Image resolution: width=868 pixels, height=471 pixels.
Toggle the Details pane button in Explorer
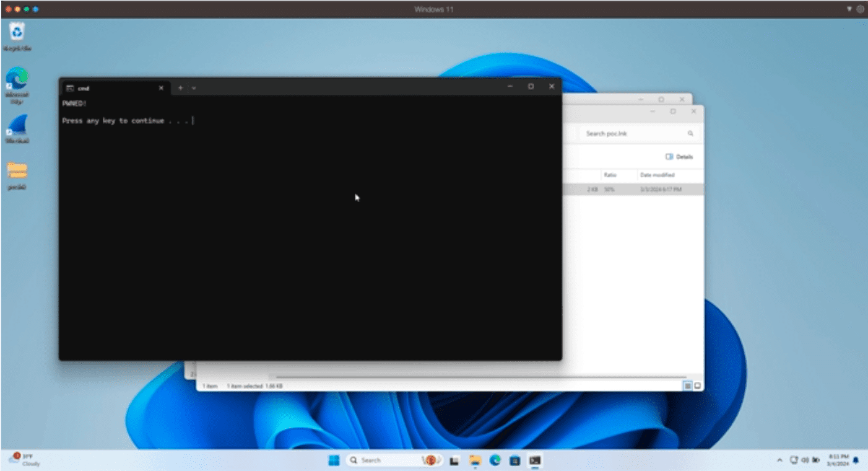(x=679, y=157)
